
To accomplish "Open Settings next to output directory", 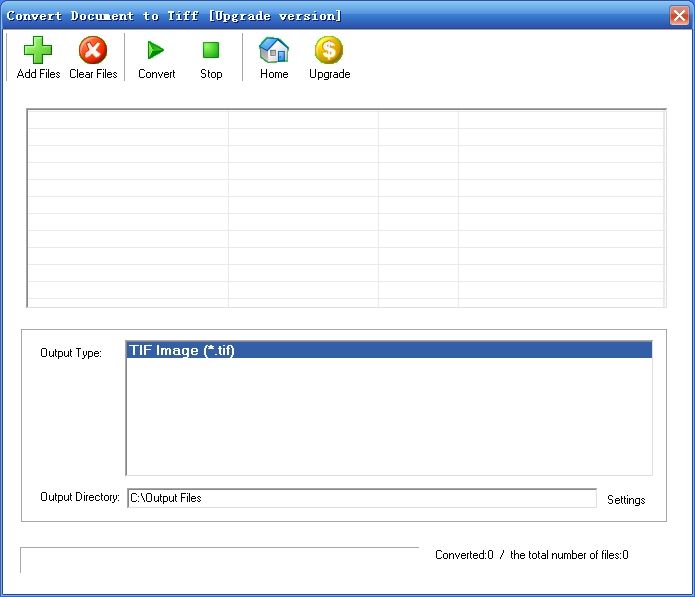I will coord(626,500).
